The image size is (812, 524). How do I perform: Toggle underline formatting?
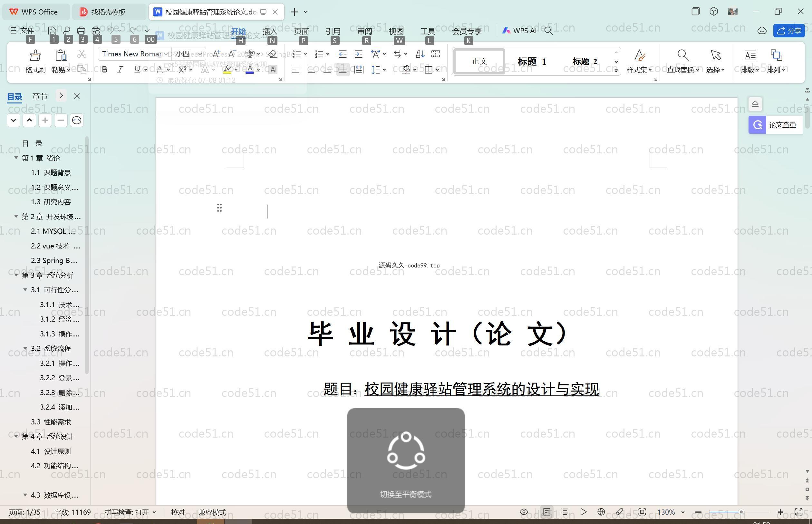[x=137, y=69]
